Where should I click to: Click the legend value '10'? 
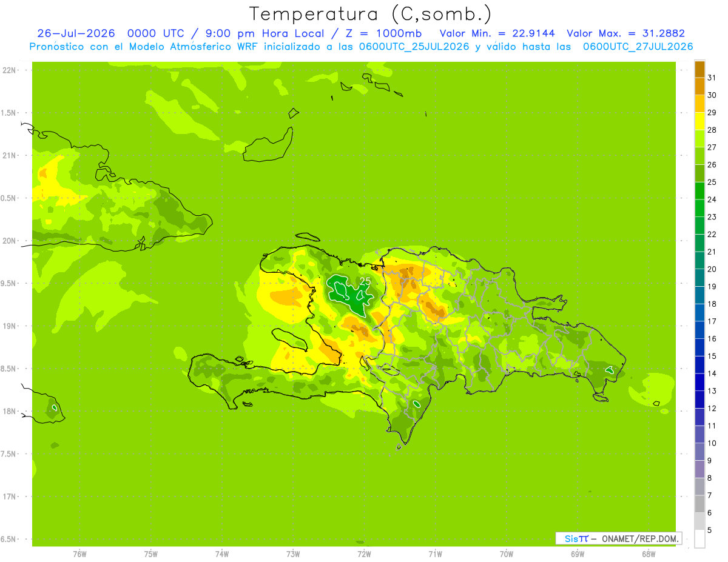pyautogui.click(x=712, y=443)
